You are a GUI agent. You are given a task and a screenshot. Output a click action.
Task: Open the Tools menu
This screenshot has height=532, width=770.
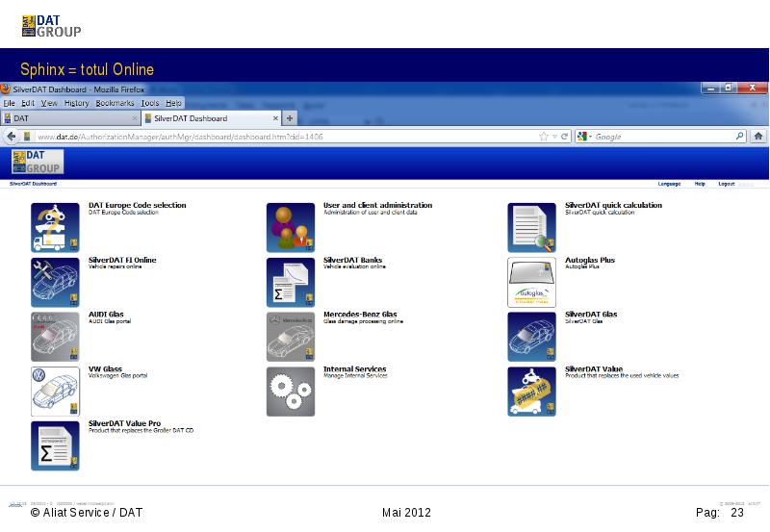pyautogui.click(x=150, y=103)
